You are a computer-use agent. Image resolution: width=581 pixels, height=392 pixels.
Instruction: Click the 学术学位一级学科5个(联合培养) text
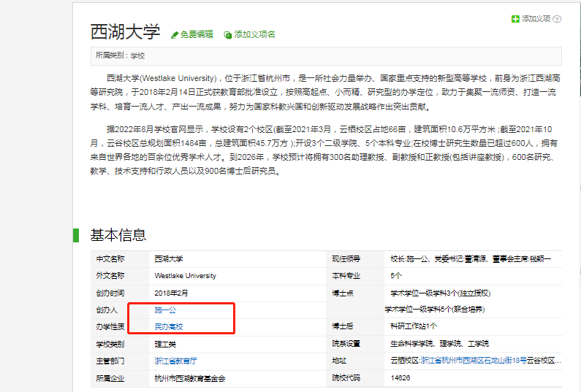click(435, 309)
